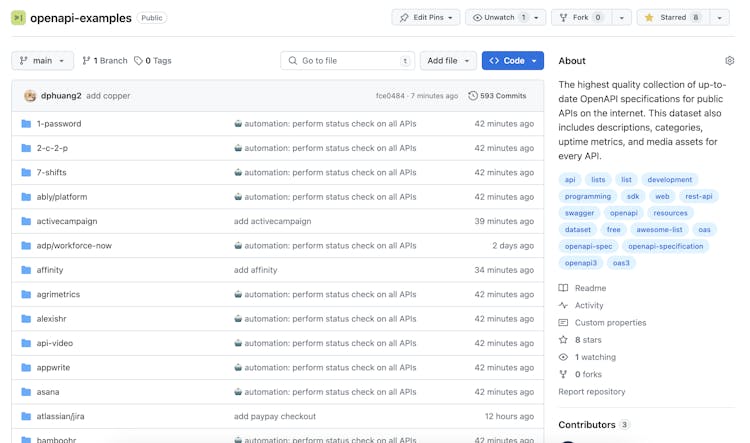This screenshot has height=443, width=750.
Task: Click the 2 days ago timestamp
Action: (513, 246)
